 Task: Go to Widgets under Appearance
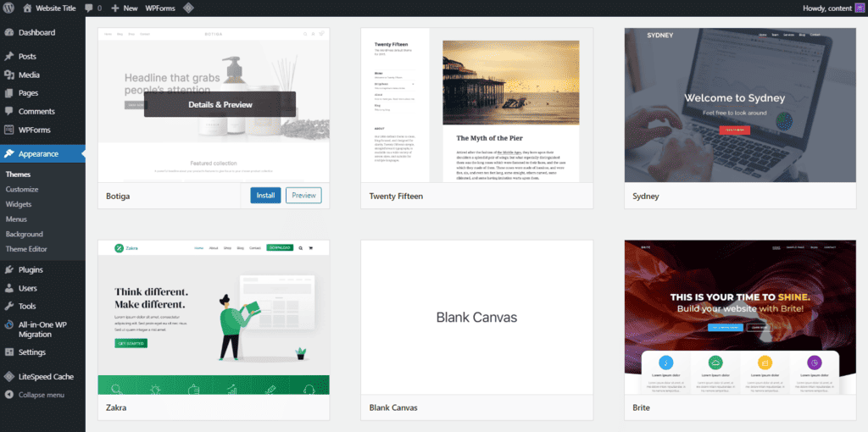point(19,204)
